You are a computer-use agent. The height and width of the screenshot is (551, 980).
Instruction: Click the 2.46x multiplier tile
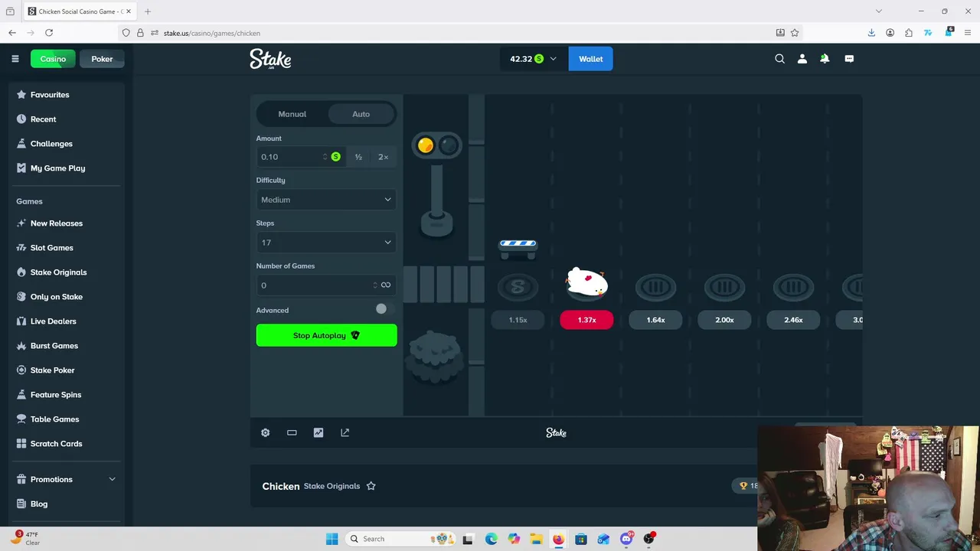tap(793, 320)
